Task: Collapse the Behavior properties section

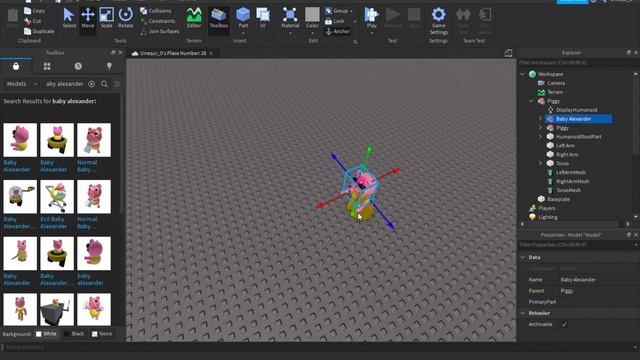Action: [523, 313]
